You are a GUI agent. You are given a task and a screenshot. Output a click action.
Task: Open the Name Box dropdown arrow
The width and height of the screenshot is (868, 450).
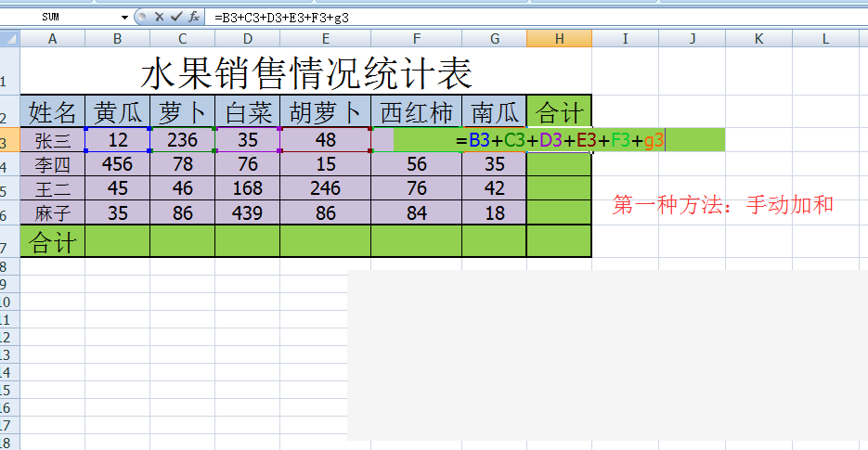pos(124,18)
